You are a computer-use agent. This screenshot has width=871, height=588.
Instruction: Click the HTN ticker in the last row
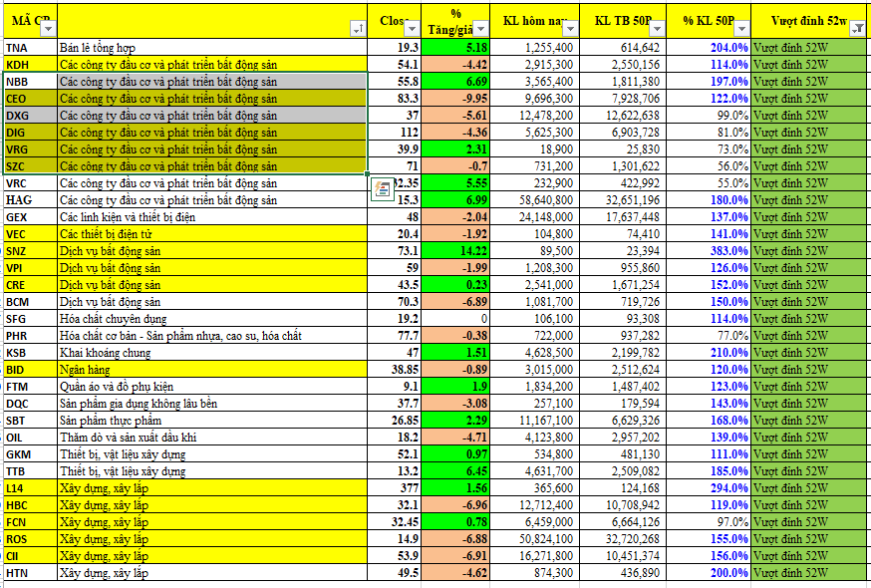[x=28, y=572]
